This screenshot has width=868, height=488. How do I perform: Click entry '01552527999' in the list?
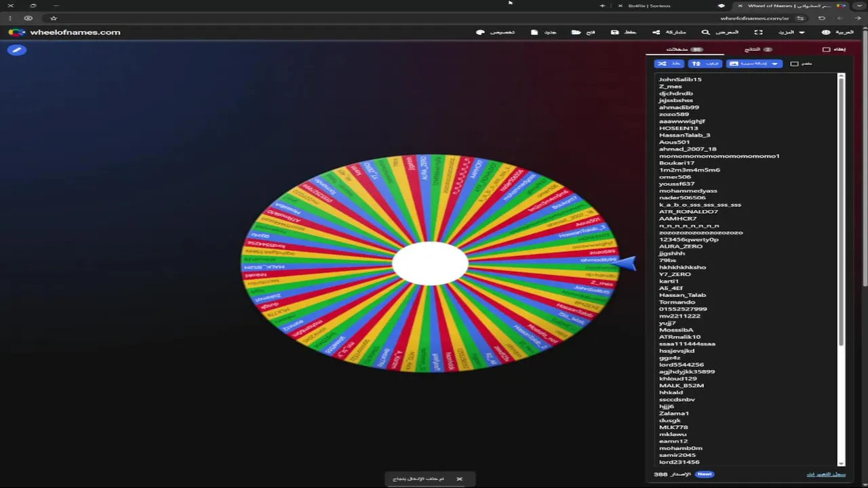(x=683, y=309)
